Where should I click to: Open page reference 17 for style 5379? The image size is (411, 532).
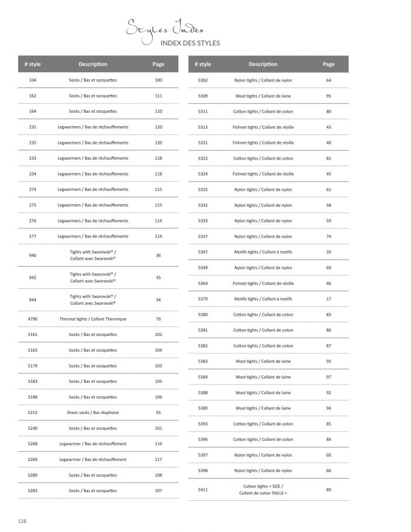point(328,299)
